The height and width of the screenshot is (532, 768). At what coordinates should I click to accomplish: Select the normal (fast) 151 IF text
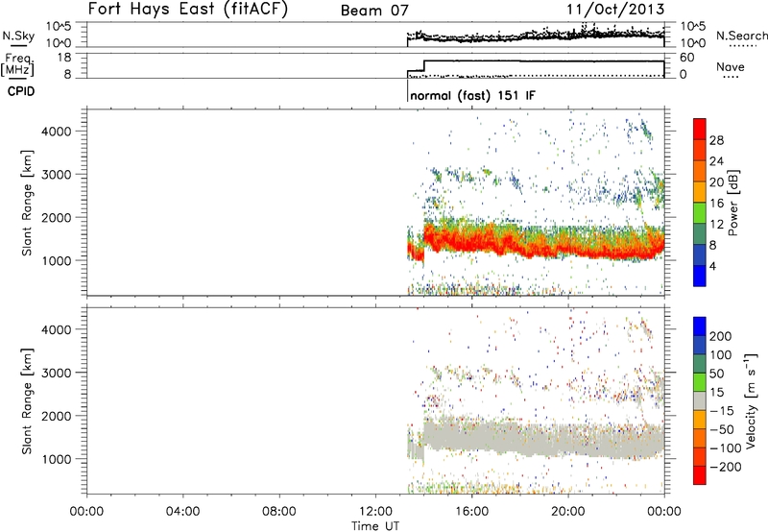click(x=472, y=95)
